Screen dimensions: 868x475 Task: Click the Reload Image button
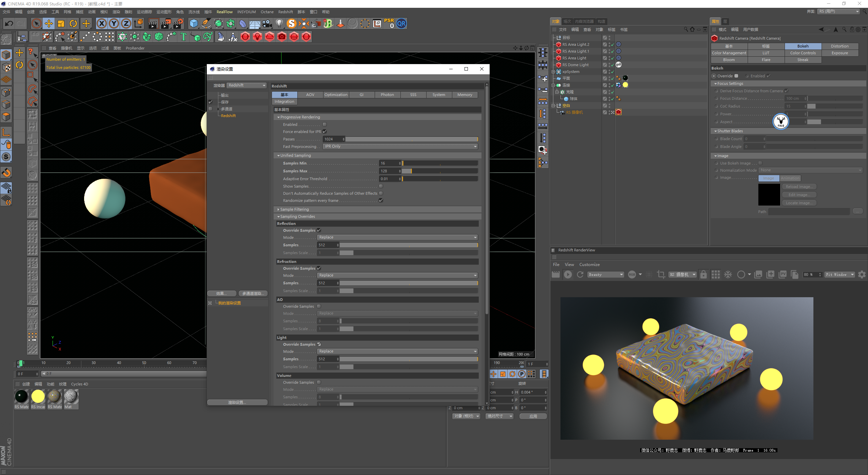(x=799, y=187)
